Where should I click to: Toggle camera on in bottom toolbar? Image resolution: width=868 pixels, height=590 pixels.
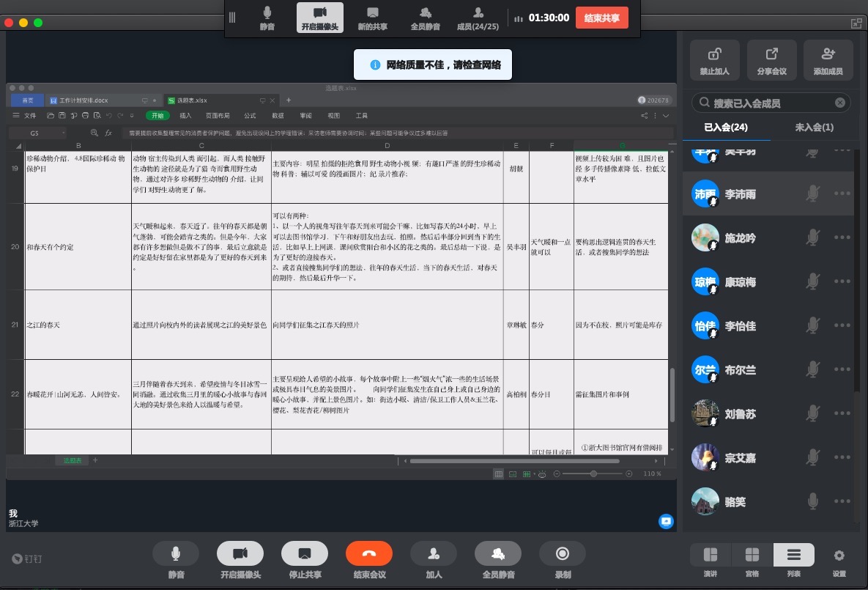tap(240, 553)
